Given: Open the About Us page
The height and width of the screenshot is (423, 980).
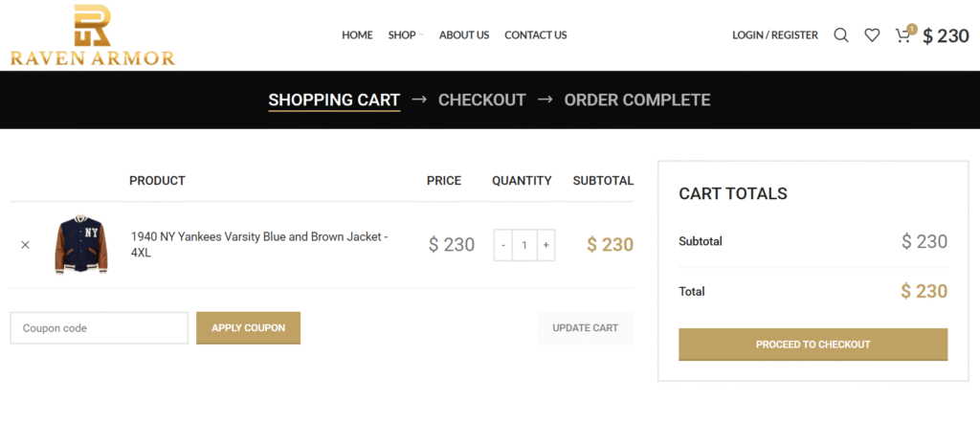Looking at the screenshot, I should pyautogui.click(x=464, y=35).
